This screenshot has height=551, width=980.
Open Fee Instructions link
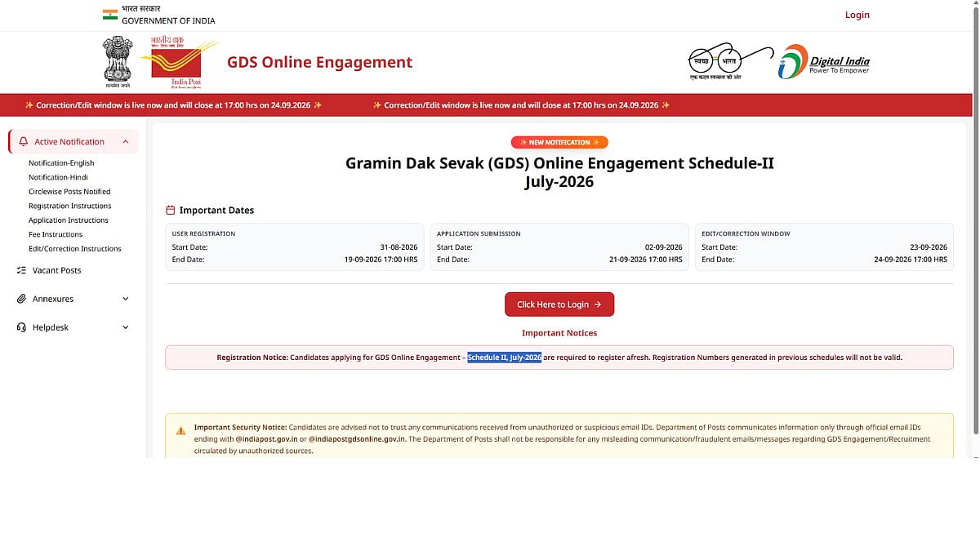[56, 234]
